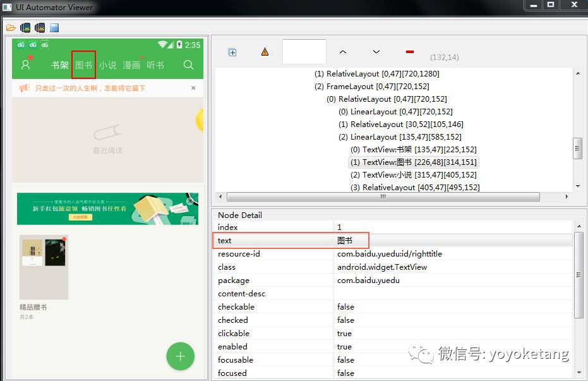This screenshot has width=588, height=381.
Task: Click the horizontal scrollbar thumb in hierarchy
Action: [x=383, y=197]
